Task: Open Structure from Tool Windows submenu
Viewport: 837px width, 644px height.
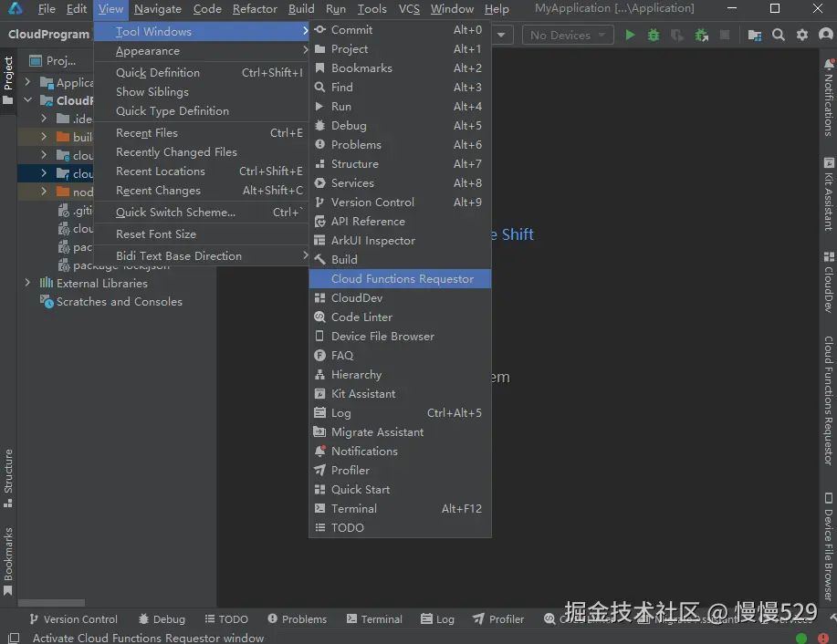Action: [x=400, y=164]
